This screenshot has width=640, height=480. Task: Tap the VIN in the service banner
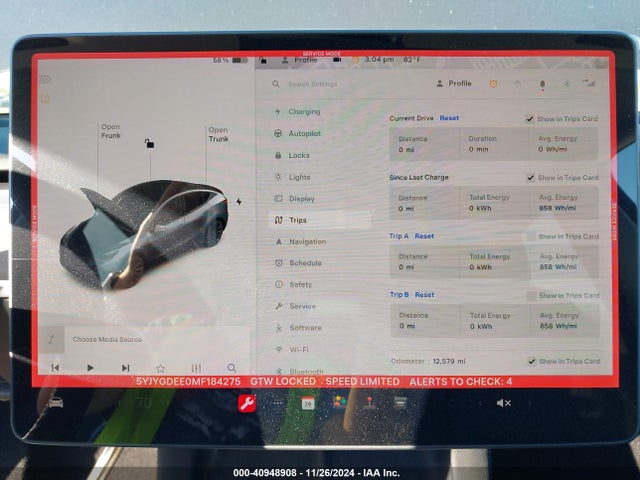pos(188,382)
